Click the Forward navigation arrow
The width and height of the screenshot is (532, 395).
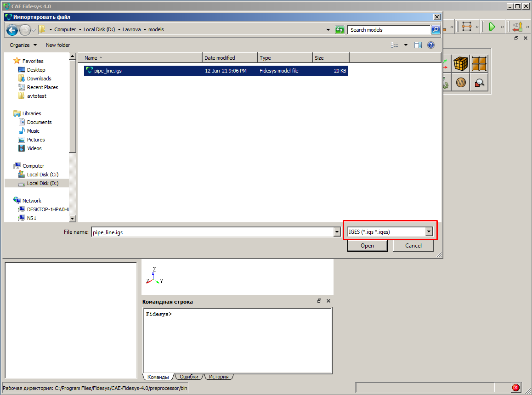[25, 30]
